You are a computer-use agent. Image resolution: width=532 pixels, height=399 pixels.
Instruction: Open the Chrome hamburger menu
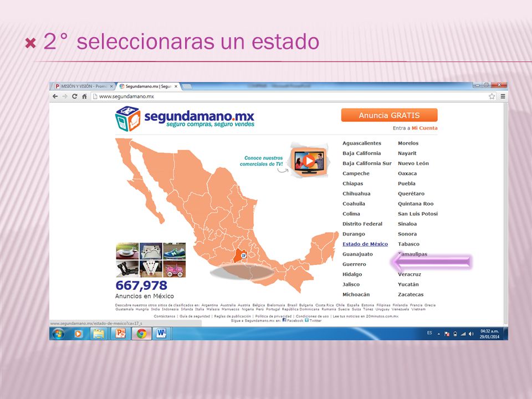point(503,96)
